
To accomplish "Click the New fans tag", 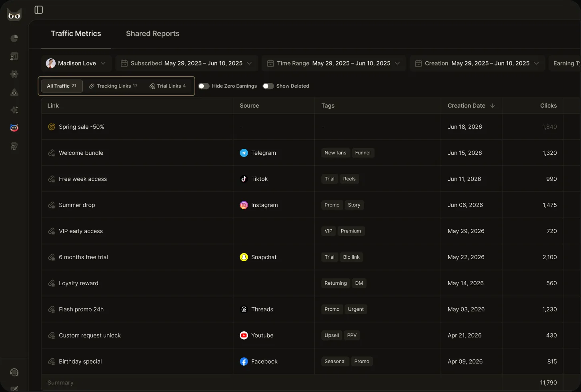I will (335, 153).
